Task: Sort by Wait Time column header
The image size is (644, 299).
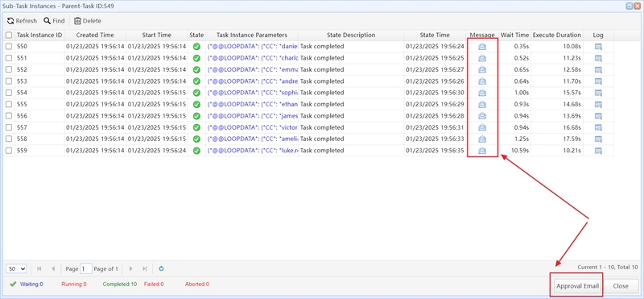Action: 514,35
